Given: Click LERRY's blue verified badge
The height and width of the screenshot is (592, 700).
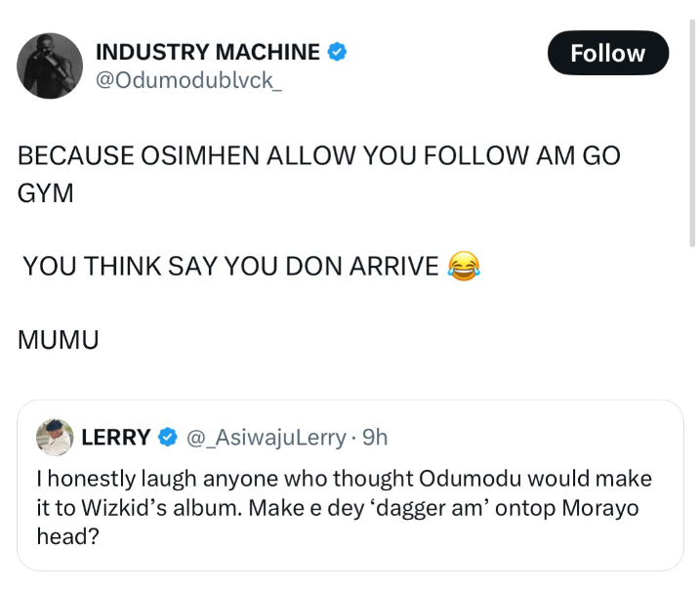Looking at the screenshot, I should coord(168,439).
